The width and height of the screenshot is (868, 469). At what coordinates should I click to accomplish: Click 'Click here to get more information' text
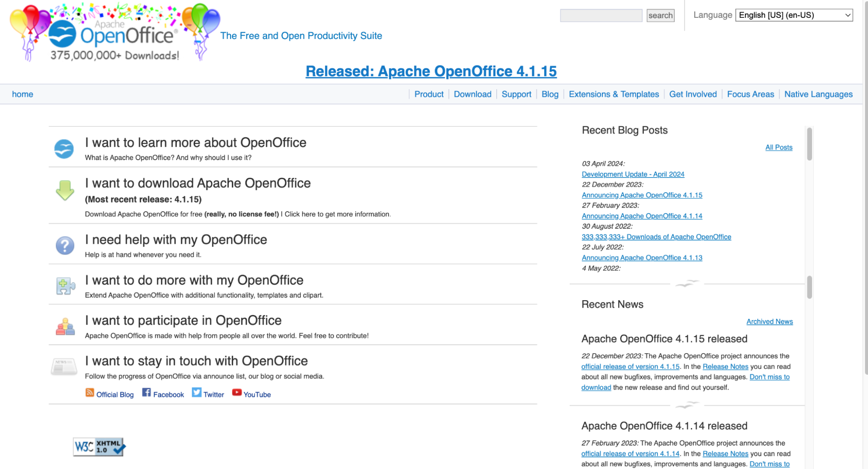(x=337, y=214)
